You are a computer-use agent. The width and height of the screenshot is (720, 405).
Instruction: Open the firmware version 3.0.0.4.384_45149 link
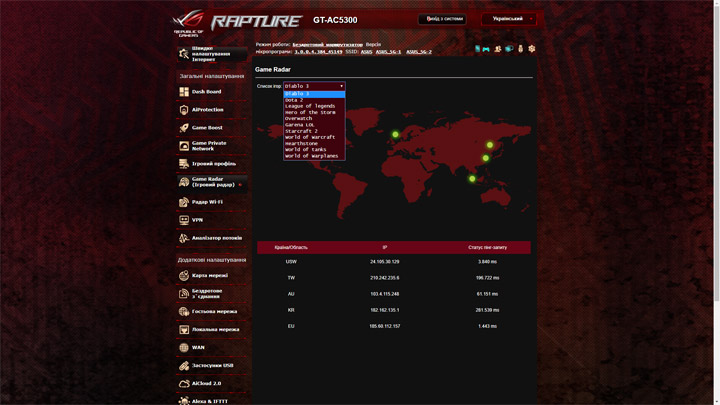[x=318, y=52]
